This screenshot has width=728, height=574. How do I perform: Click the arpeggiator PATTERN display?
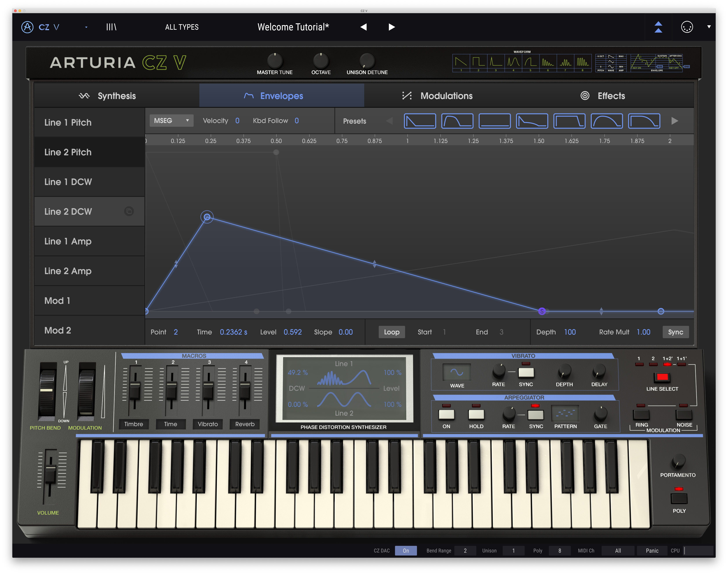coord(565,414)
